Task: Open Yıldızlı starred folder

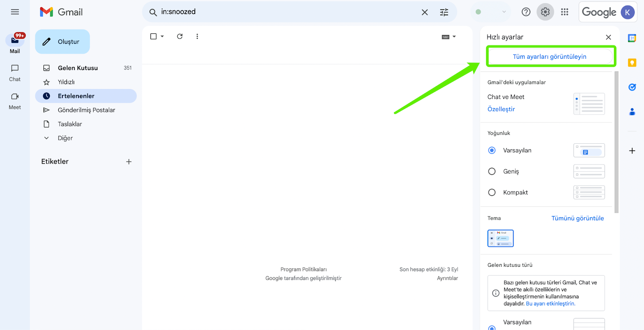Action: point(86,82)
